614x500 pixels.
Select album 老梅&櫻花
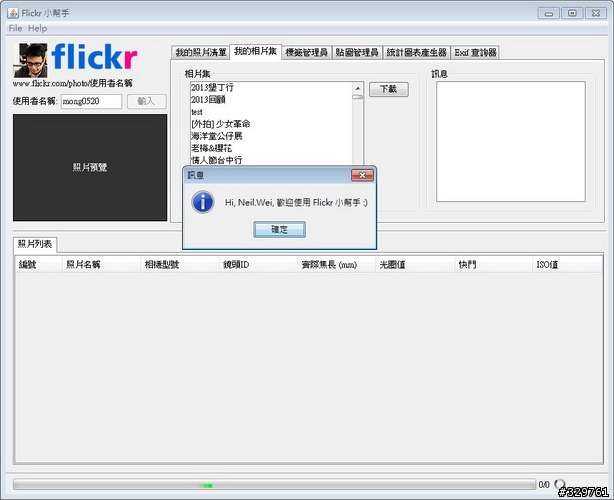point(271,148)
